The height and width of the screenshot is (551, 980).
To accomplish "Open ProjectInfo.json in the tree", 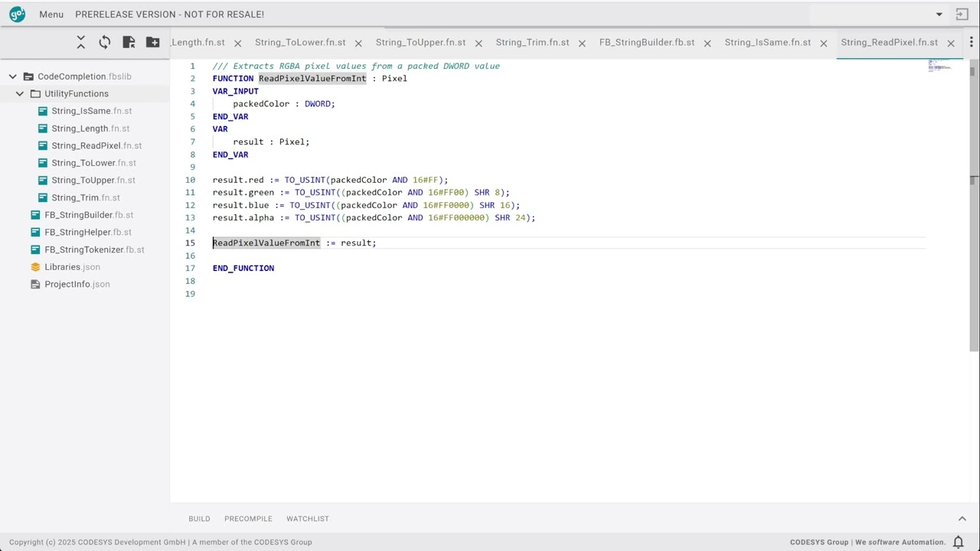I will 77,284.
